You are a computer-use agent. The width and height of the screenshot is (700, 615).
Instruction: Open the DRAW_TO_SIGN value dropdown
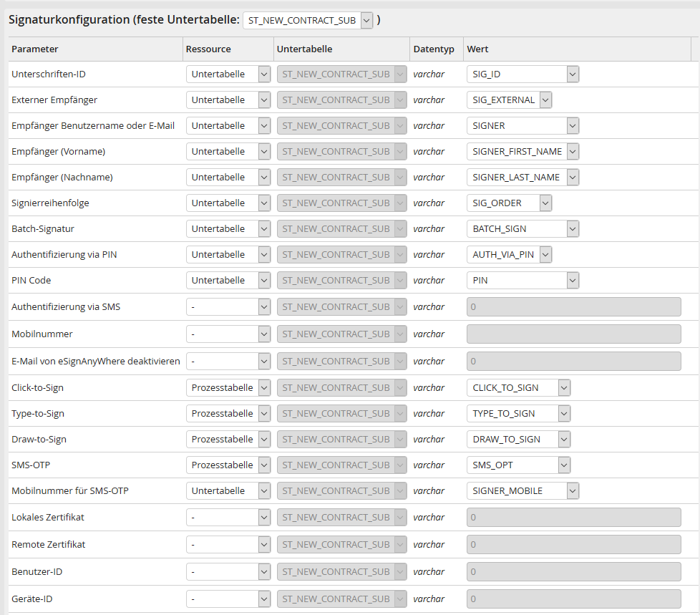[x=518, y=439]
